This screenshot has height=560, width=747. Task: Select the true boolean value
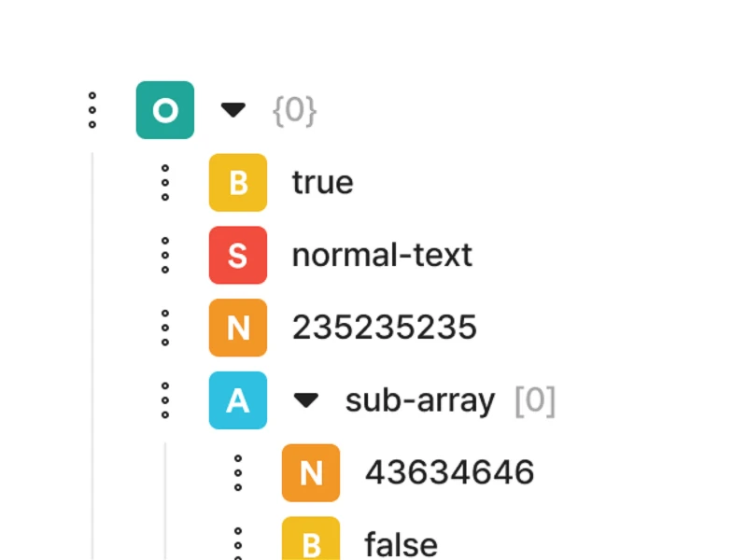[x=322, y=182]
